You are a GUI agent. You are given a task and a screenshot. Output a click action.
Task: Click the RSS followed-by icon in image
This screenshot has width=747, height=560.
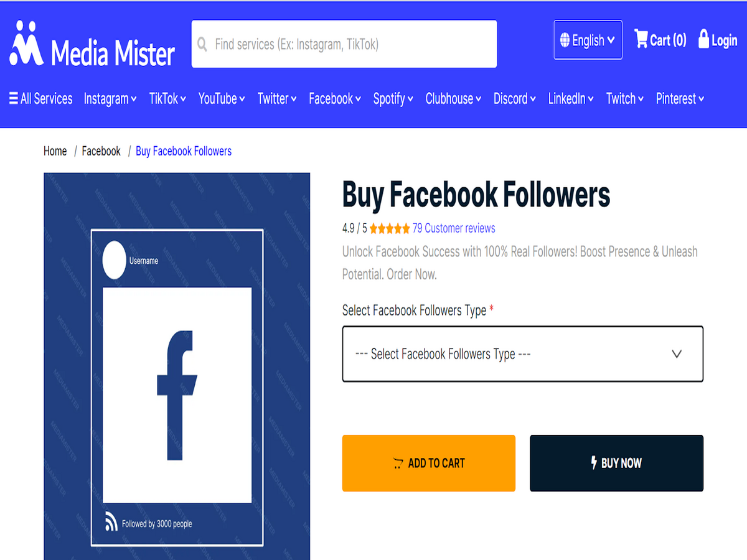coord(111,522)
